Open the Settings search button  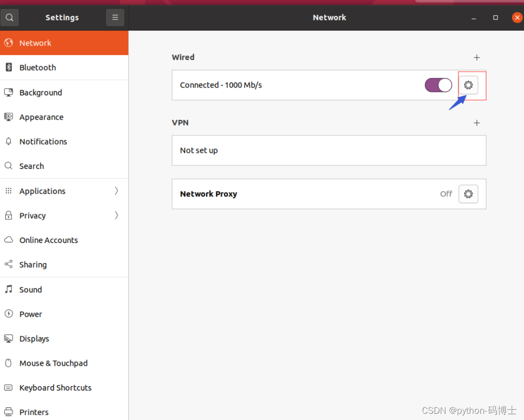[x=9, y=17]
